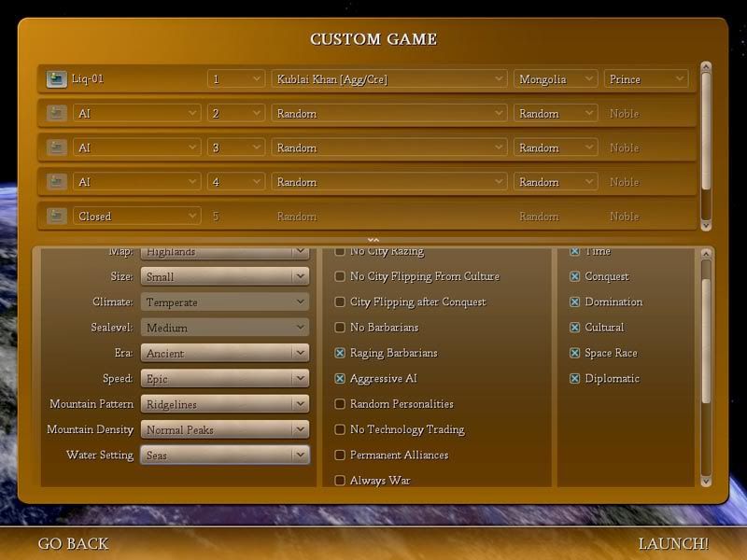
Task: Click LAUNCH! to start the game
Action: click(673, 544)
